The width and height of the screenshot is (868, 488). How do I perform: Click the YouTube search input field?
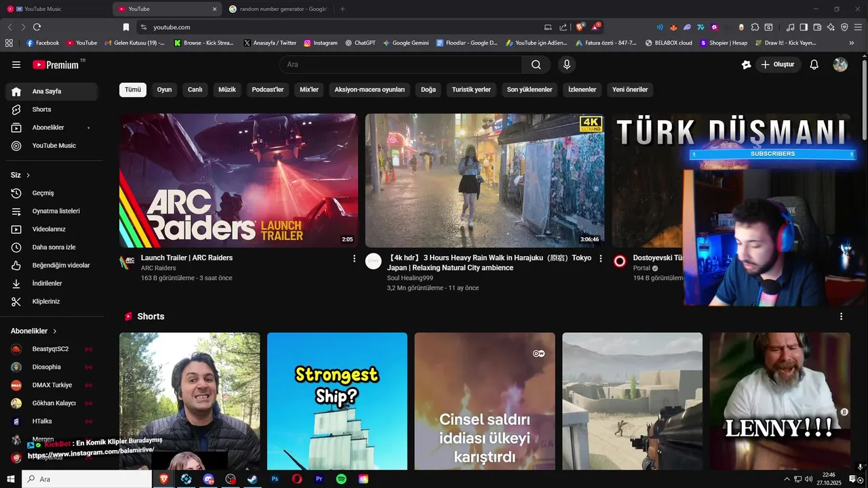[401, 64]
